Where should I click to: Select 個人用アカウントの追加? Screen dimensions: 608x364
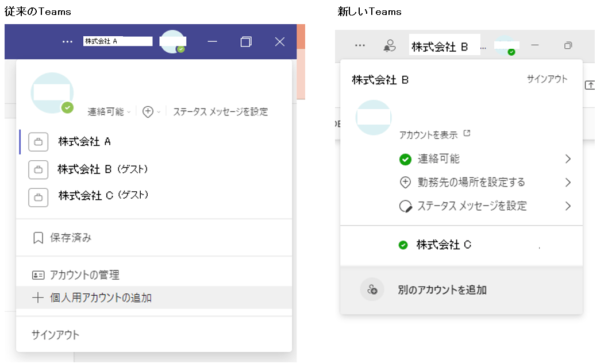tap(154, 297)
